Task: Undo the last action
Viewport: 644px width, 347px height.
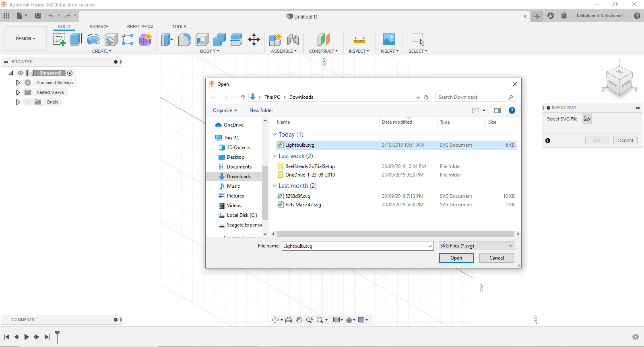Action: 51,16
